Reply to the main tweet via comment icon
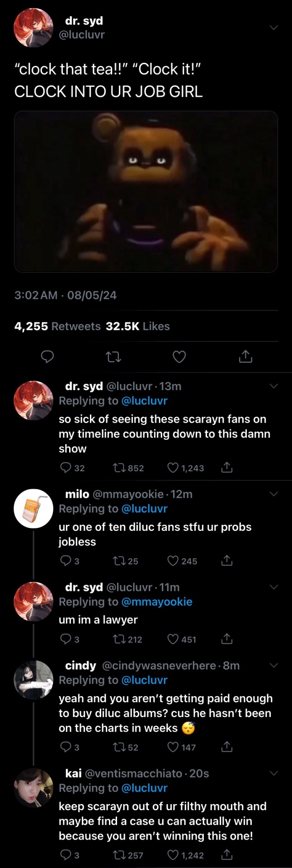The height and width of the screenshot is (868, 292). pos(47,357)
